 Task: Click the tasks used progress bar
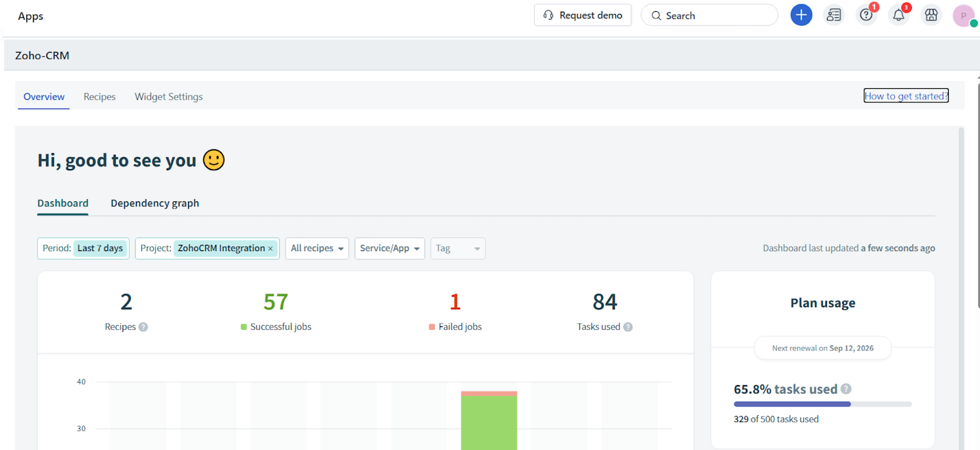pos(823,404)
